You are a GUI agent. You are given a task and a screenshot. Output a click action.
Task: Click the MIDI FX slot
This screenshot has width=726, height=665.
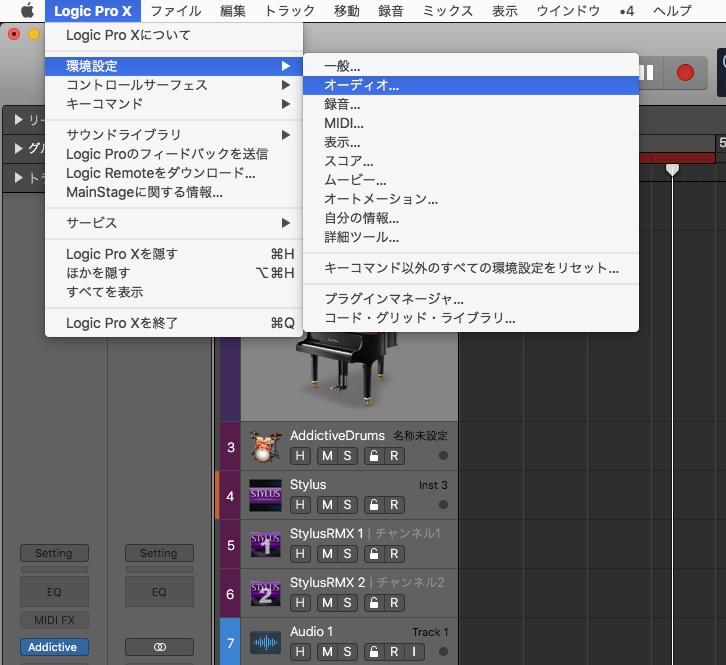click(54, 620)
